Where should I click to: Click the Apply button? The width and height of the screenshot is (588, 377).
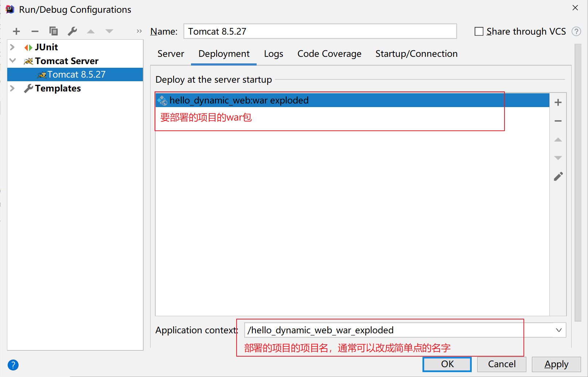pos(556,364)
